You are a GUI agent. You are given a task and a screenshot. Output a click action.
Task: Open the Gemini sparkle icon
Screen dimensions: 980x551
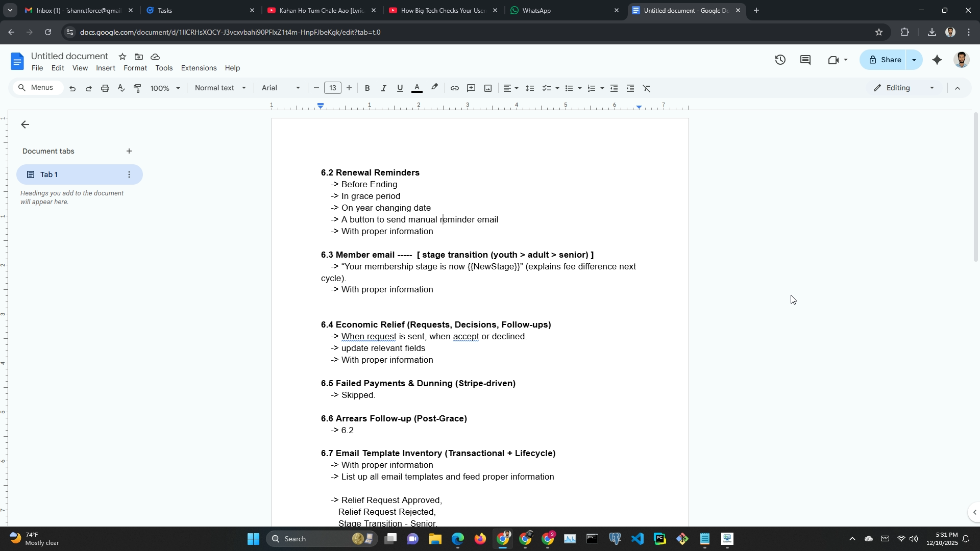click(937, 60)
